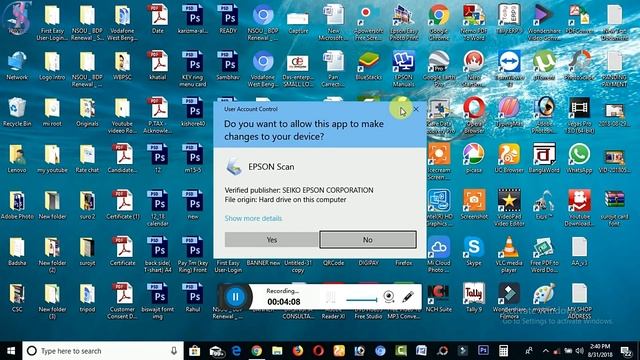
Task: Select the Badsha folder on desktop
Action: pos(17,252)
